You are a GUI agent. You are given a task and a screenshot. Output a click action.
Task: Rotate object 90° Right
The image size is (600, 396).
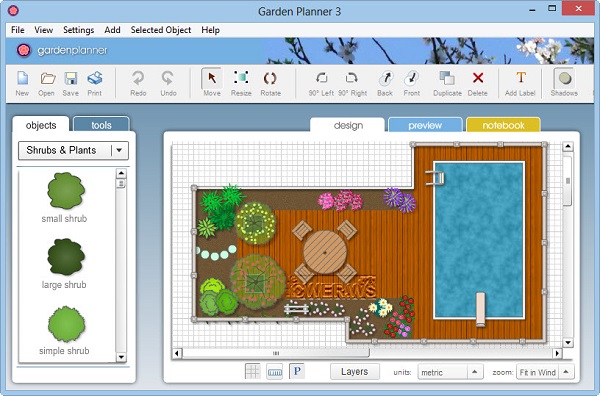click(x=352, y=83)
